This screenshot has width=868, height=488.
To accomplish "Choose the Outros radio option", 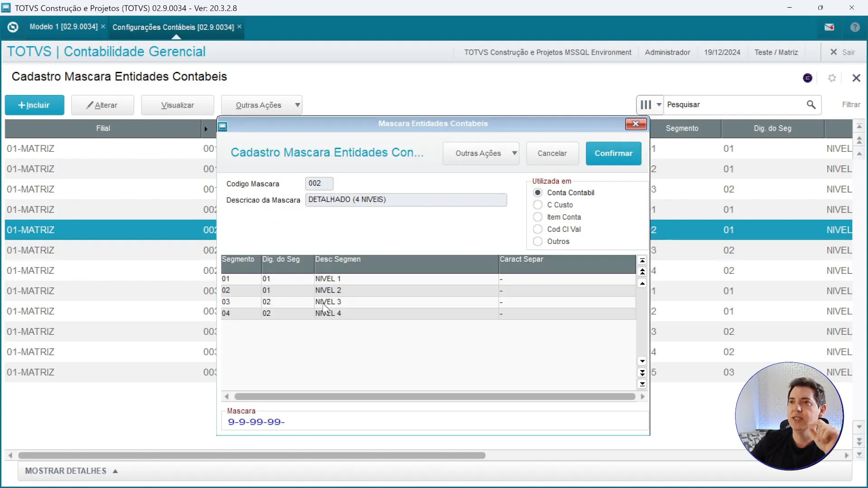I will click(538, 241).
